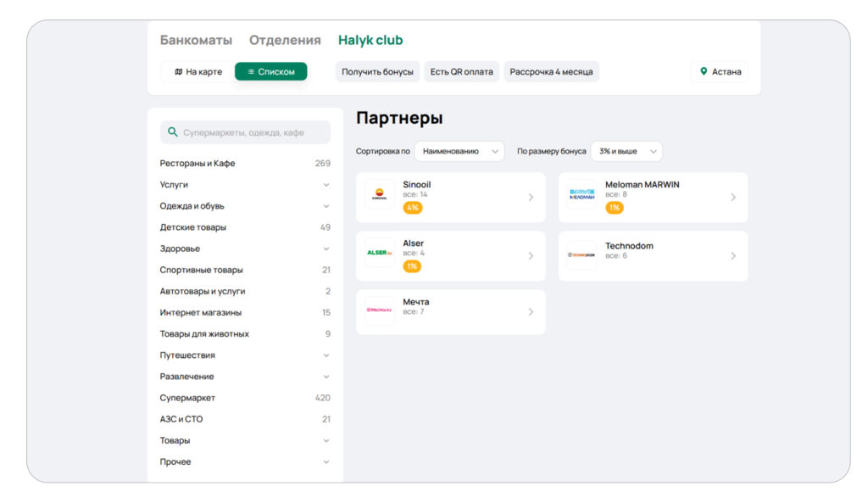
Task: Click the Meloman MARWIN logo
Action: coord(581,194)
